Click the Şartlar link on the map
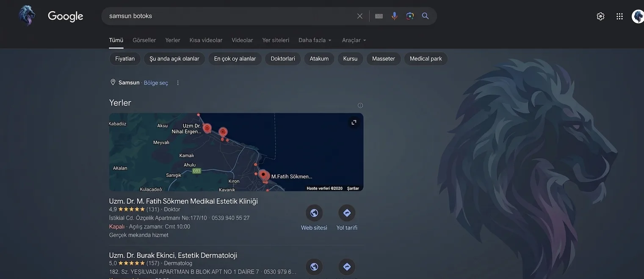 click(x=353, y=189)
